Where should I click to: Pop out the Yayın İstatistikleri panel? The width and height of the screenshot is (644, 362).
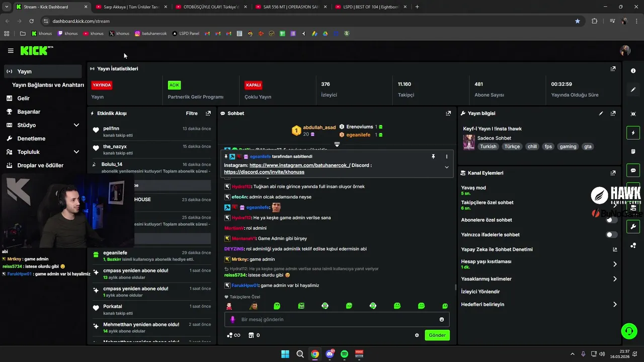point(613,69)
